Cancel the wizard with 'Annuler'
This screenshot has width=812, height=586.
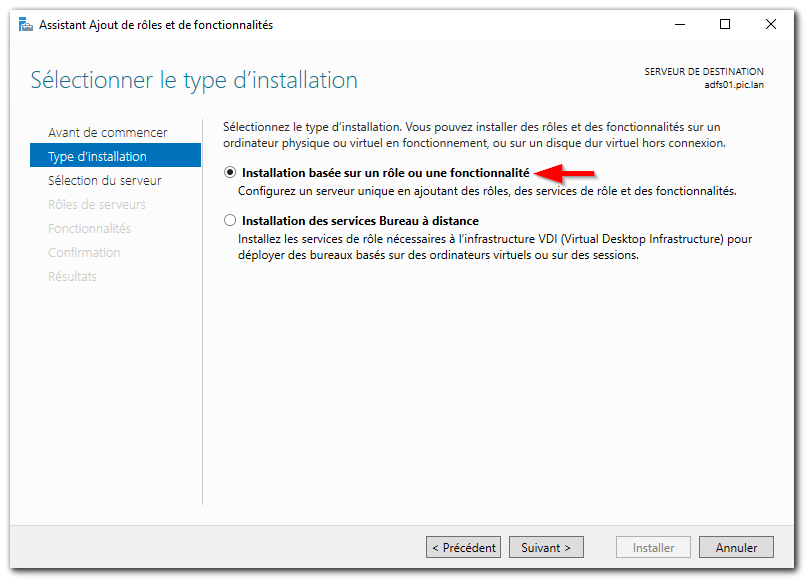pos(736,547)
